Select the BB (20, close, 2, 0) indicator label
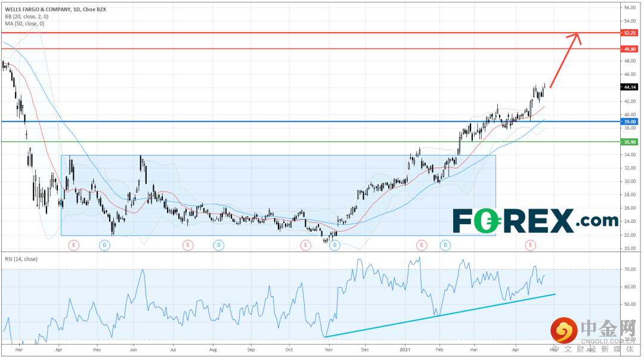This screenshot has height=360, width=644. [27, 17]
